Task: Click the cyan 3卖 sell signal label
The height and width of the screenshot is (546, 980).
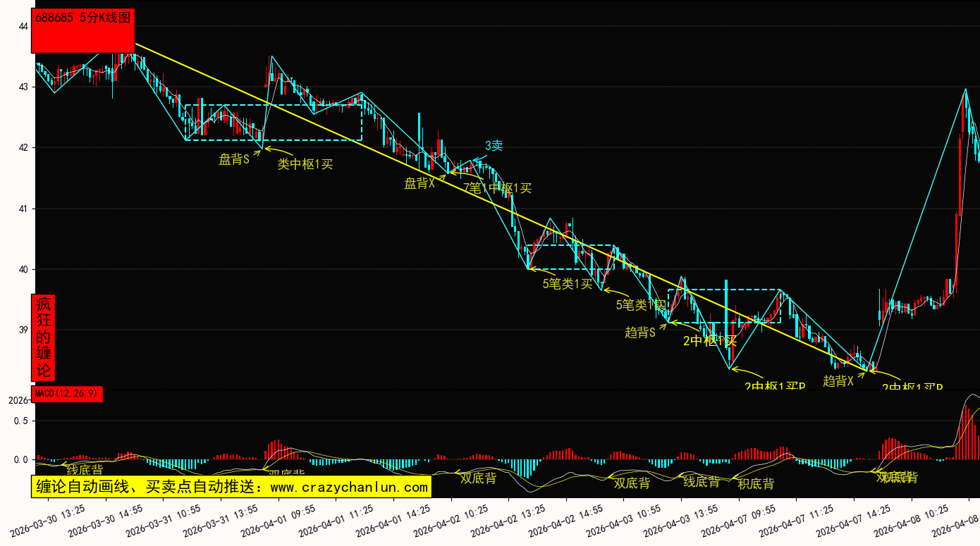Action: pyautogui.click(x=494, y=146)
